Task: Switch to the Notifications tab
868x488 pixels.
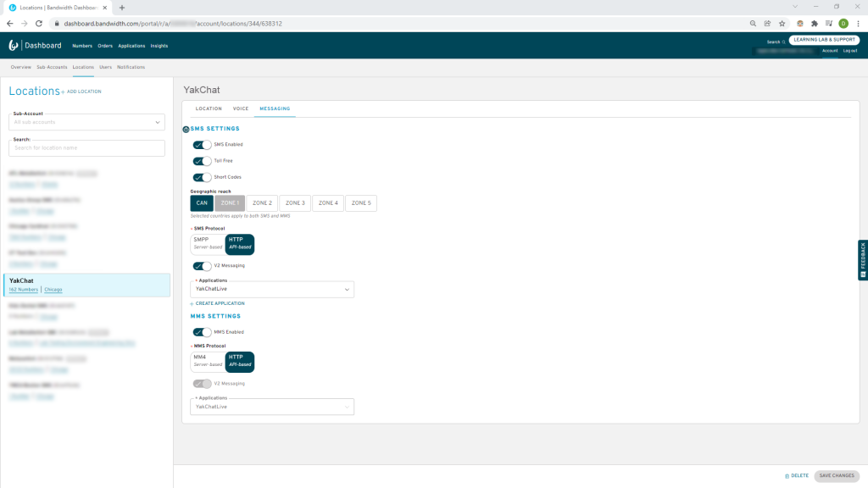Action: pyautogui.click(x=131, y=67)
